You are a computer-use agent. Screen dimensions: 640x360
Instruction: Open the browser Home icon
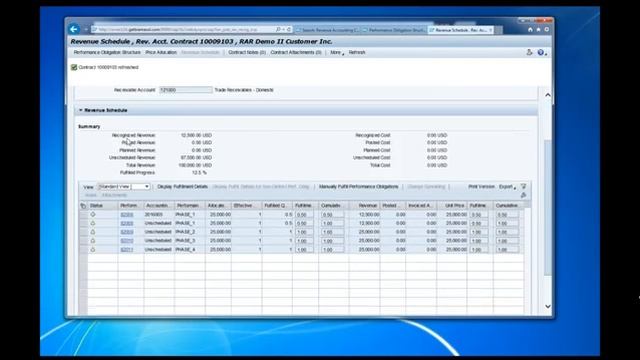530,29
